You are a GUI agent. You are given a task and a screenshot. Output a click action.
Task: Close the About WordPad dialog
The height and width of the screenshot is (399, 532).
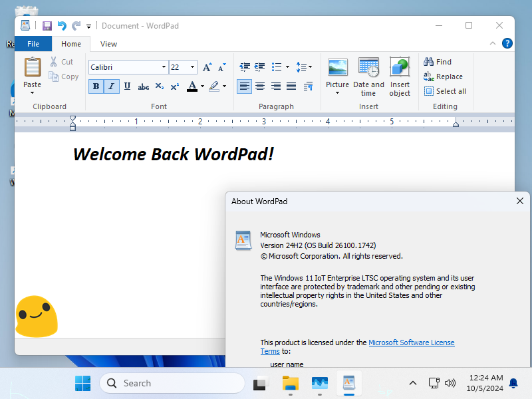[520, 201]
